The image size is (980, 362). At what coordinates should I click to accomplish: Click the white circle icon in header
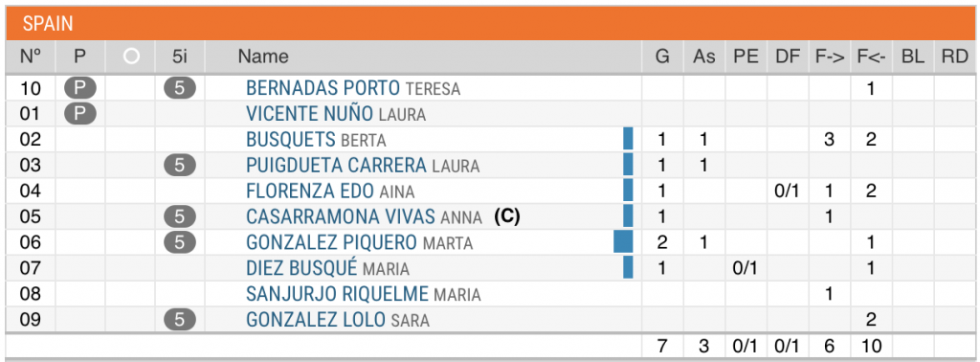pyautogui.click(x=130, y=57)
